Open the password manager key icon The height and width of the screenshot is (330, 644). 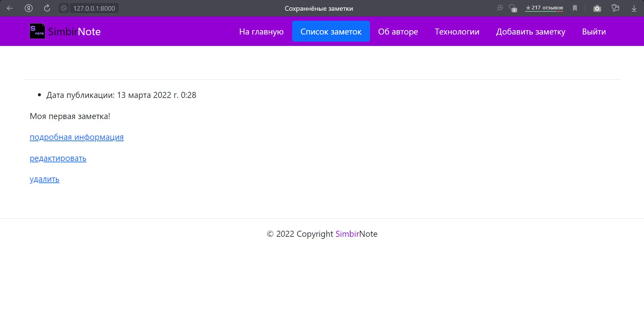click(x=616, y=8)
